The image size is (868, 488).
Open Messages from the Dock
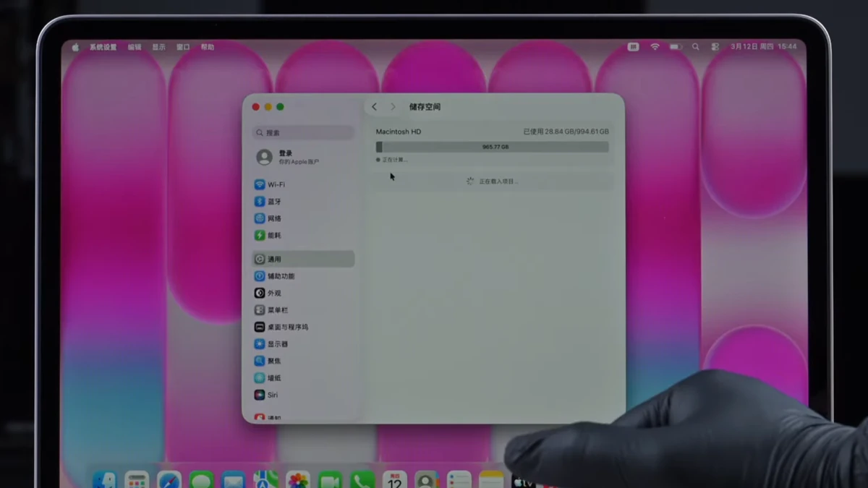pyautogui.click(x=202, y=480)
